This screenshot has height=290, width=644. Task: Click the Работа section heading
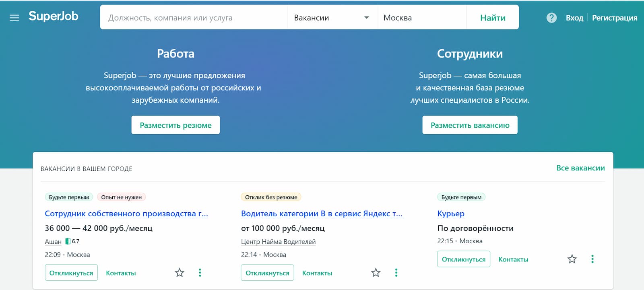(x=175, y=54)
